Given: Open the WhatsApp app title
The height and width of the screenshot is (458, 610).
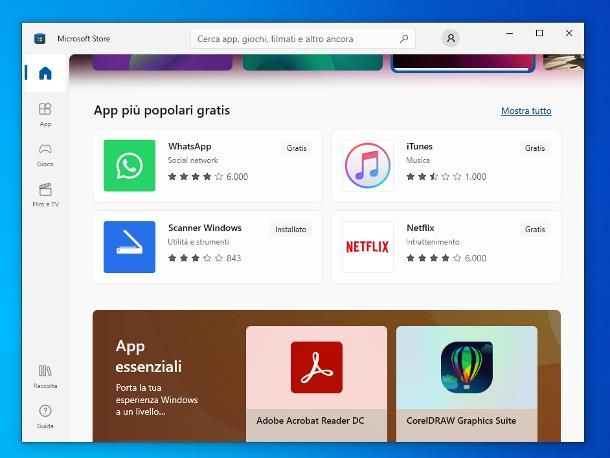Looking at the screenshot, I should coord(189,146).
